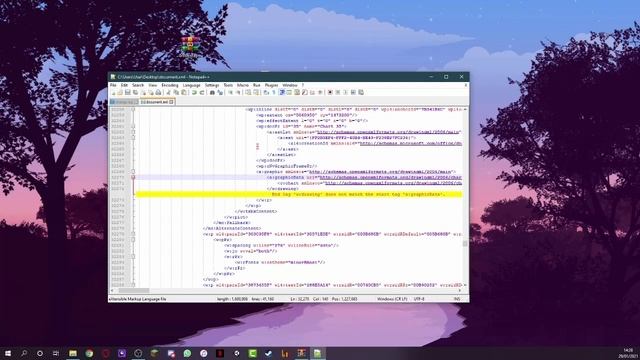Follow the URL on the a:graphicData line

(391, 178)
